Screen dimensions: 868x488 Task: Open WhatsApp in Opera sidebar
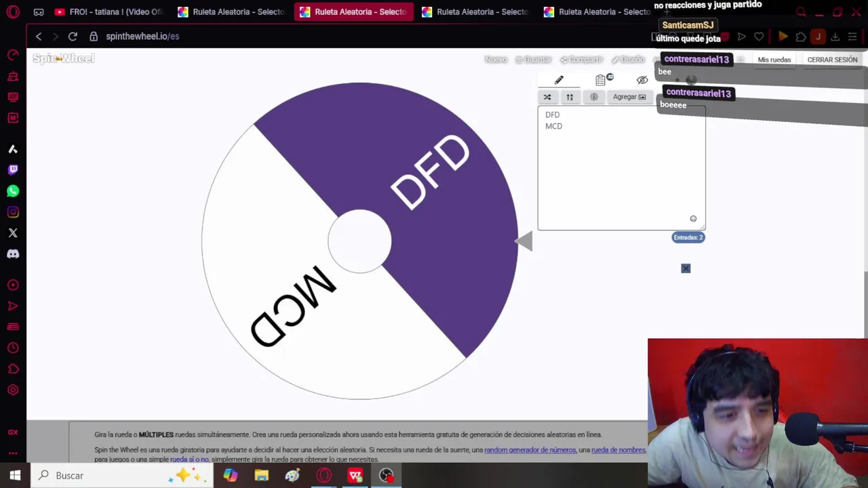pyautogui.click(x=13, y=191)
